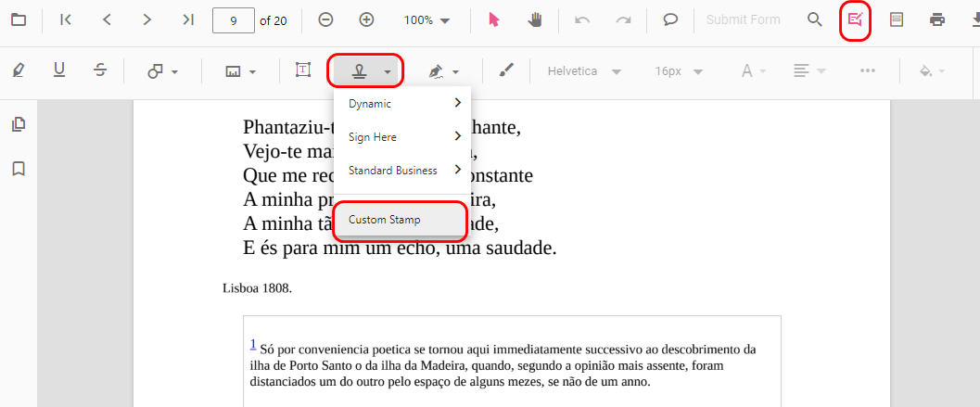This screenshot has height=407, width=980.
Task: Click the stamp annotation icon
Action: click(359, 71)
